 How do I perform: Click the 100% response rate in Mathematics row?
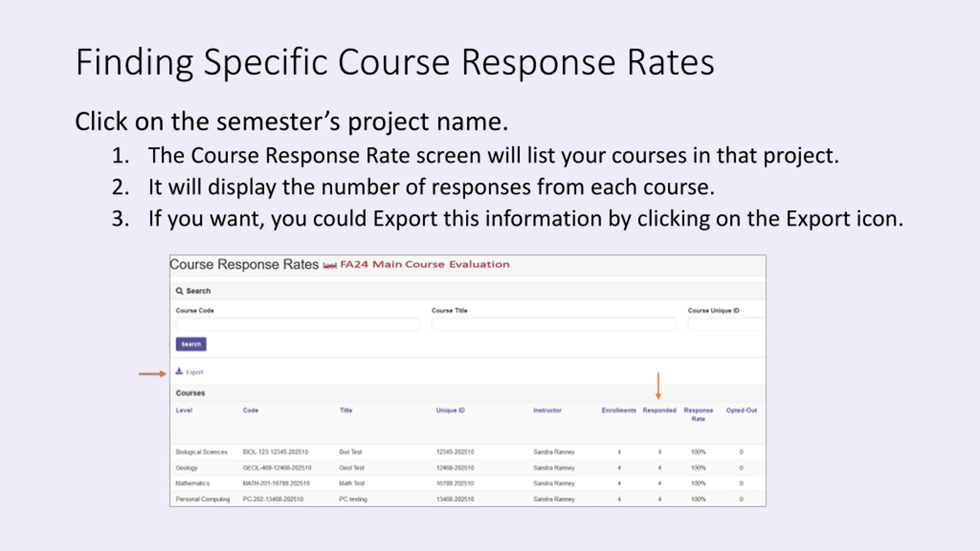(698, 483)
